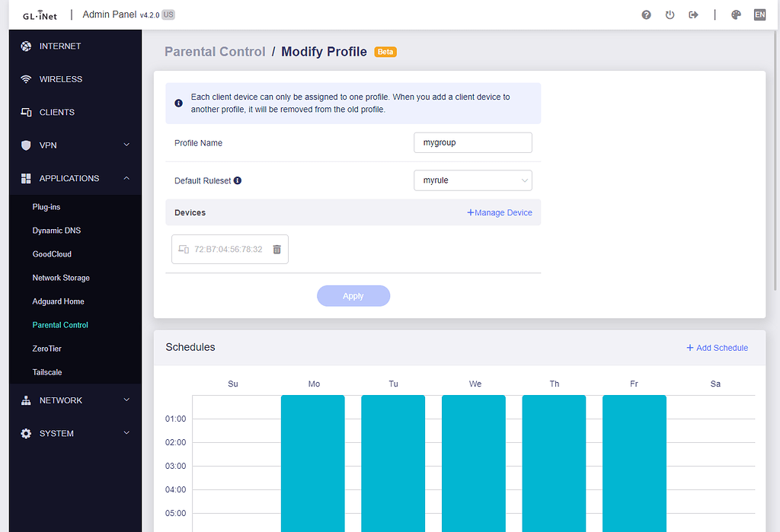Open the myrule ruleset dropdown
The height and width of the screenshot is (532, 780).
472,180
